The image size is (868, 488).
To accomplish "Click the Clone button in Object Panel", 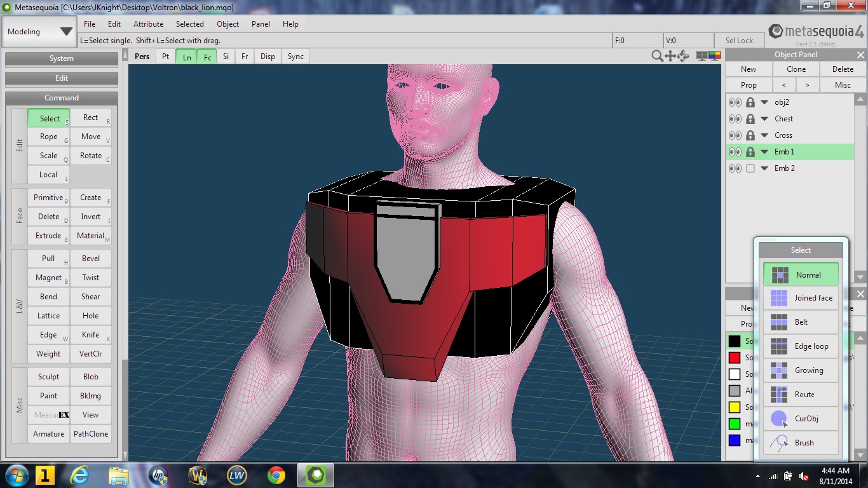I will click(796, 69).
